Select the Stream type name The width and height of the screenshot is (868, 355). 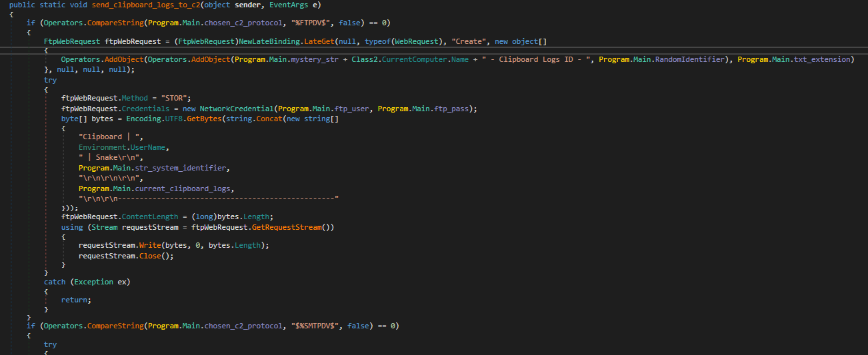click(105, 227)
